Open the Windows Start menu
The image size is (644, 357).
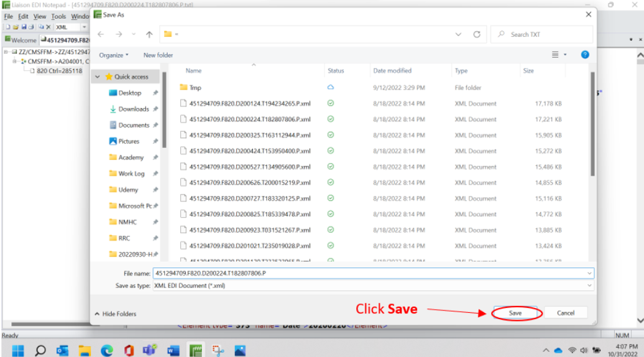pyautogui.click(x=18, y=351)
